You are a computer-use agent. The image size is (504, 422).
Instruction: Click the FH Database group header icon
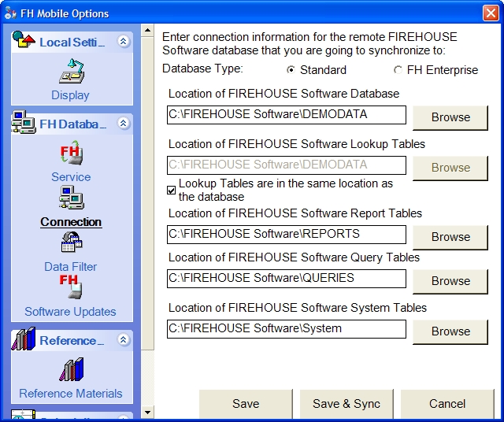coord(23,122)
